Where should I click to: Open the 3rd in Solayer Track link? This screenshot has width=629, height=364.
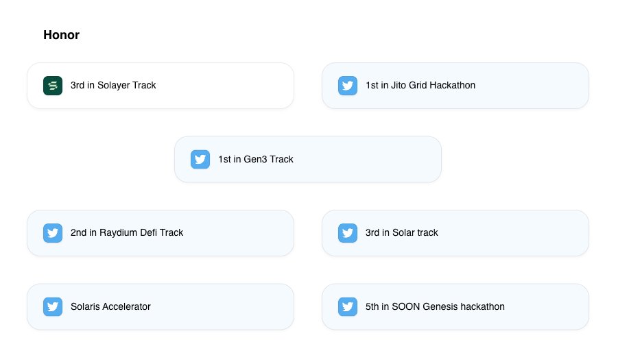[113, 86]
